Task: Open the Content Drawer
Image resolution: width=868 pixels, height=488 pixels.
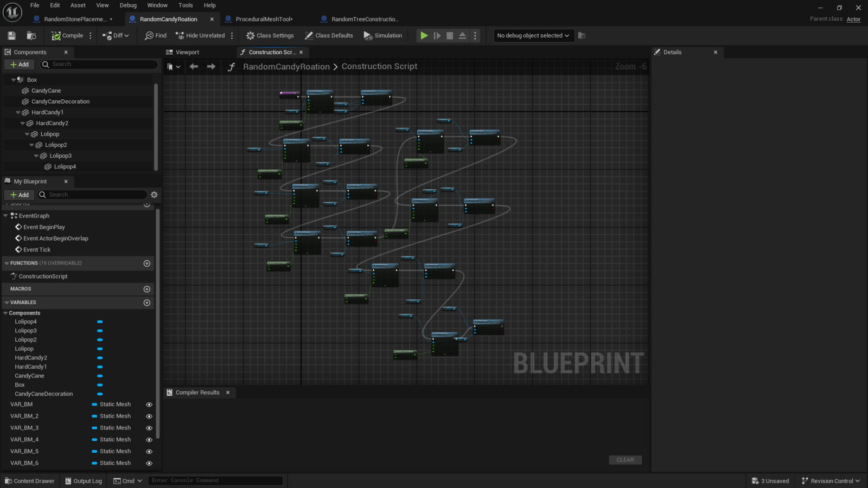Action: [30, 481]
